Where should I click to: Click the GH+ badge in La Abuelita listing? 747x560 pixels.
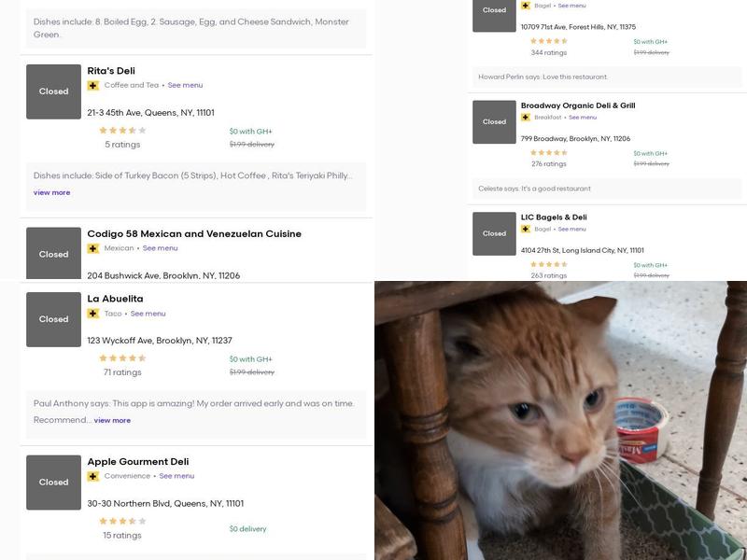(93, 314)
